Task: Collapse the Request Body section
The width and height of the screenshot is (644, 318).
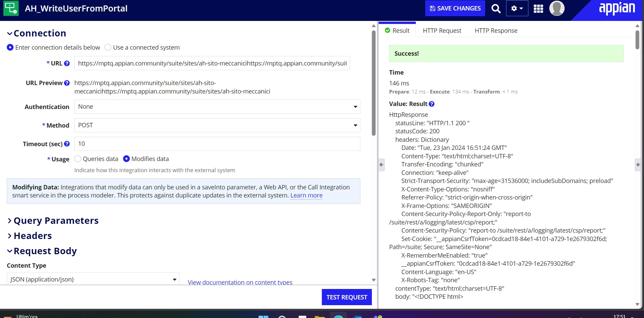Action: click(42, 251)
